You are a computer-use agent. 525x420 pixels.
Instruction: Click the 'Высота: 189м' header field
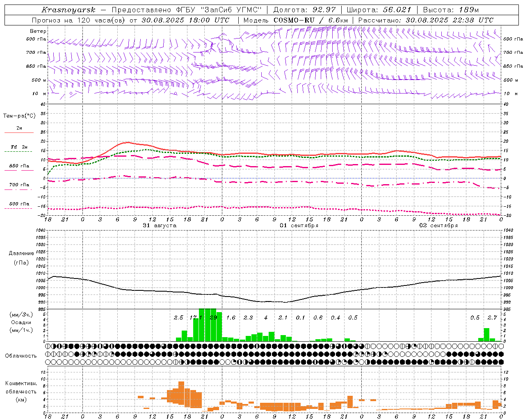[x=451, y=10]
